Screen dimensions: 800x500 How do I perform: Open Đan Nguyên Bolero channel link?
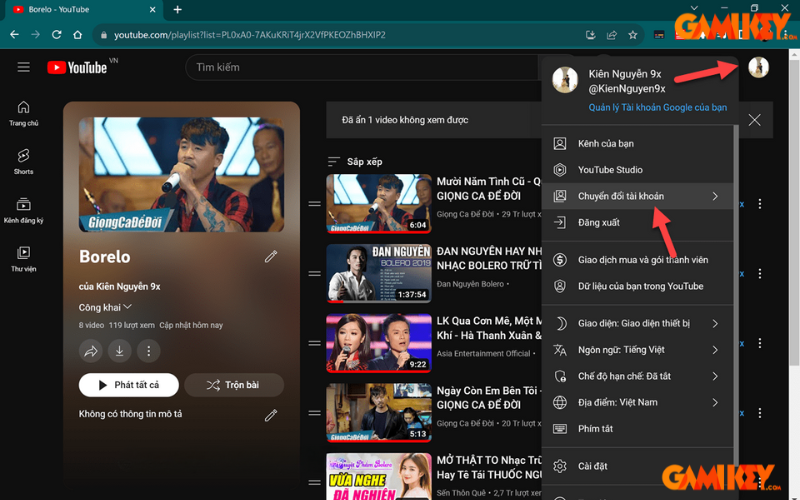click(x=470, y=284)
